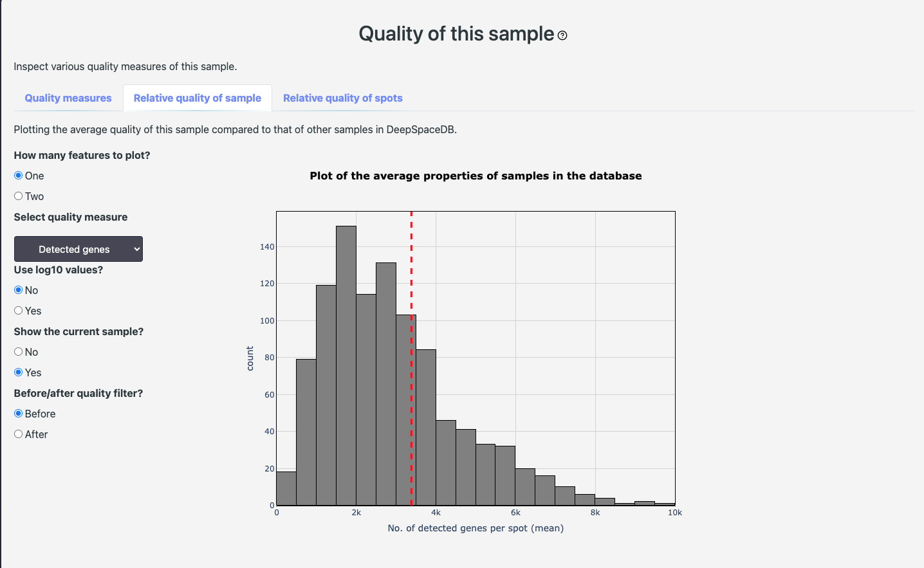
Task: Enable log10 values with Yes
Action: point(19,311)
